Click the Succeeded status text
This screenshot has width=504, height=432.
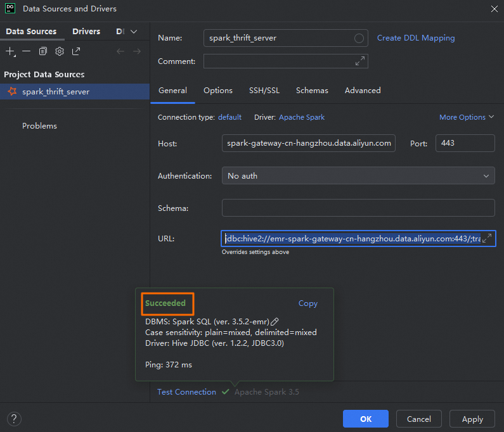165,303
